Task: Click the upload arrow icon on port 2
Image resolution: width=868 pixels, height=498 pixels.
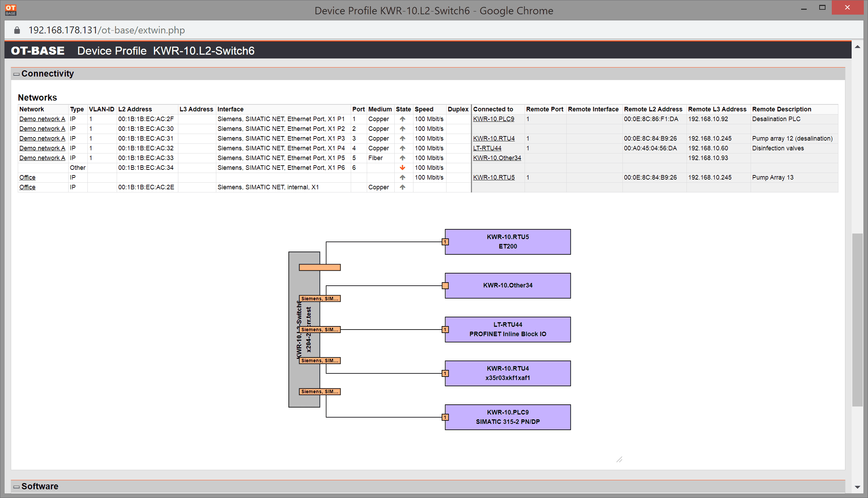Action: [x=402, y=129]
